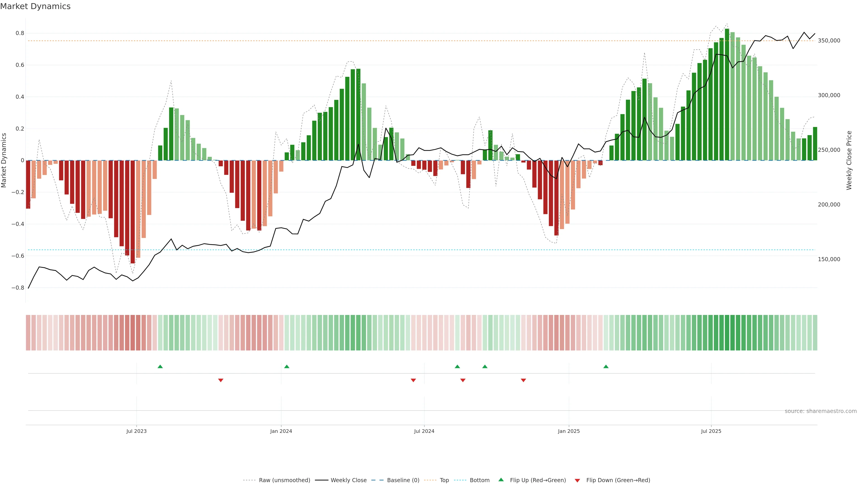Toggle the Bottom legend entry
Image resolution: width=868 pixels, height=488 pixels.
pos(479,480)
